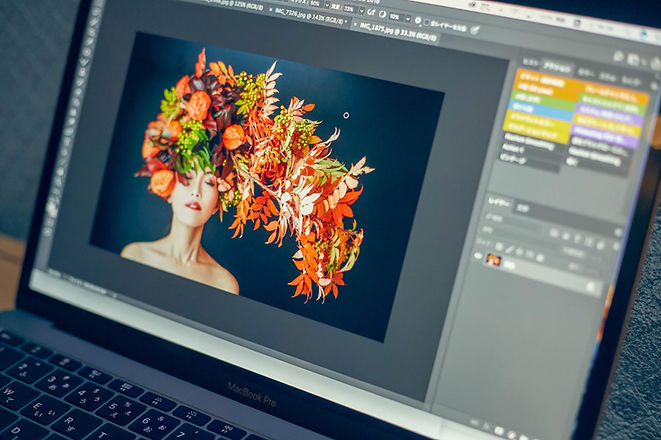Screen dimensions: 661x440
Task: Open the flow 23% dropdown arrow
Action: point(362,10)
